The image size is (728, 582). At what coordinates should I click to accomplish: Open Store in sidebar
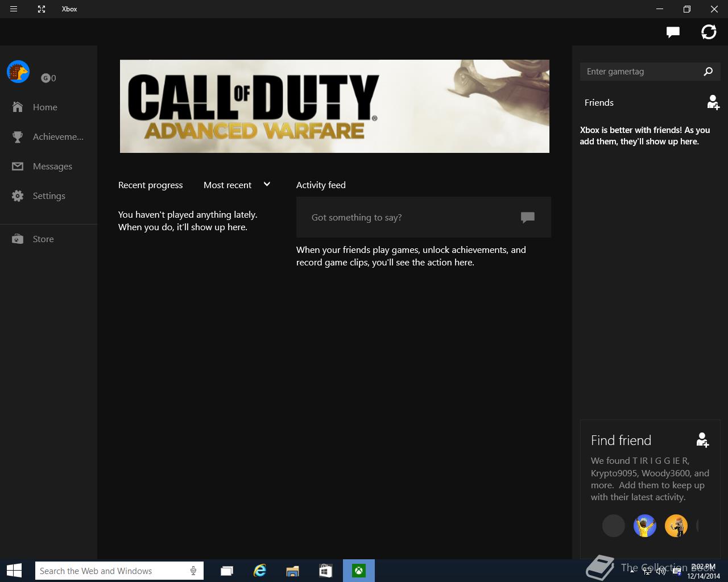tap(48, 239)
